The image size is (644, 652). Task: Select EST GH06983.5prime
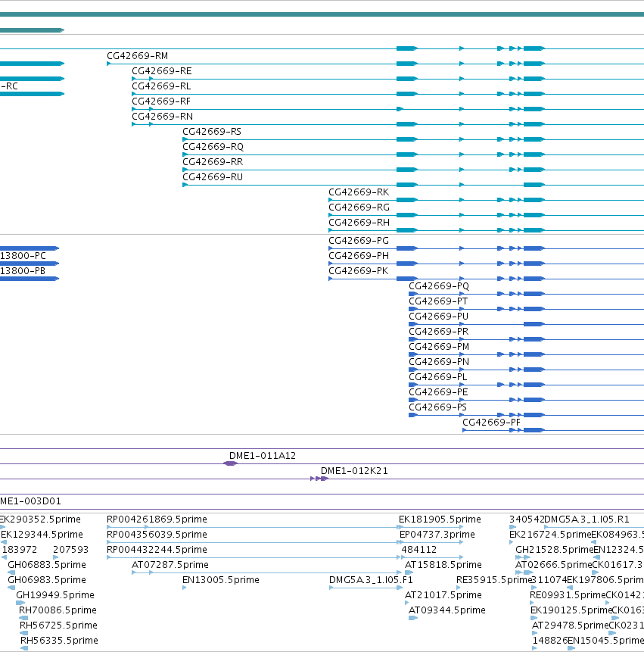(x=47, y=579)
